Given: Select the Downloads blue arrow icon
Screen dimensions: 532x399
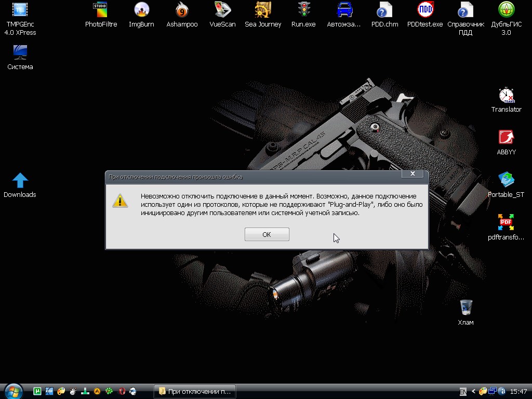Looking at the screenshot, I should [20, 185].
